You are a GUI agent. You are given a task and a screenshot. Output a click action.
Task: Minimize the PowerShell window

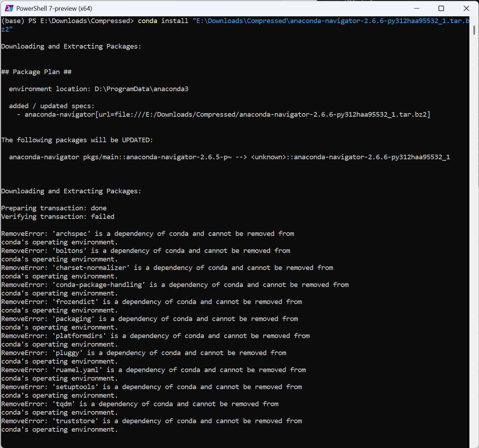pyautogui.click(x=417, y=8)
